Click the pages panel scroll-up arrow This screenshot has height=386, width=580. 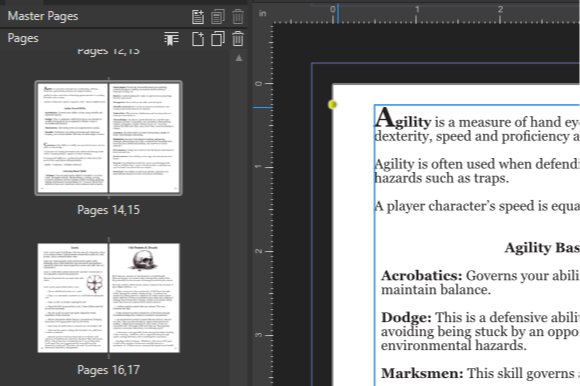(x=239, y=58)
